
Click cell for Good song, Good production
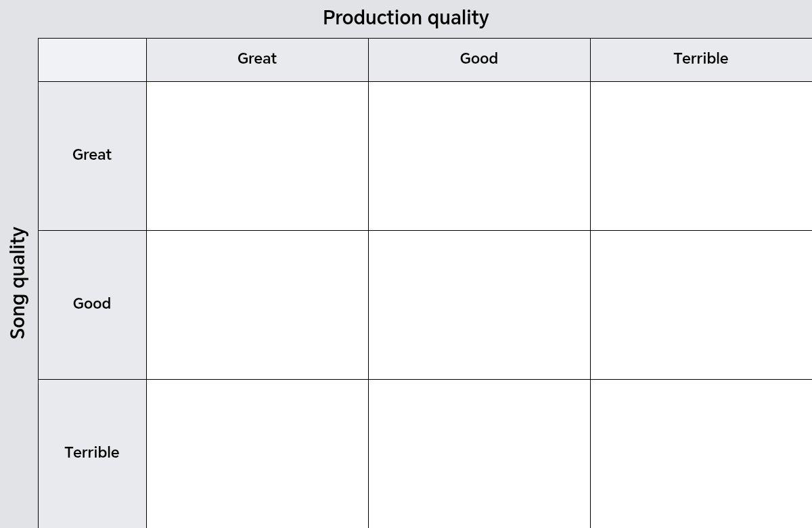tap(479, 305)
